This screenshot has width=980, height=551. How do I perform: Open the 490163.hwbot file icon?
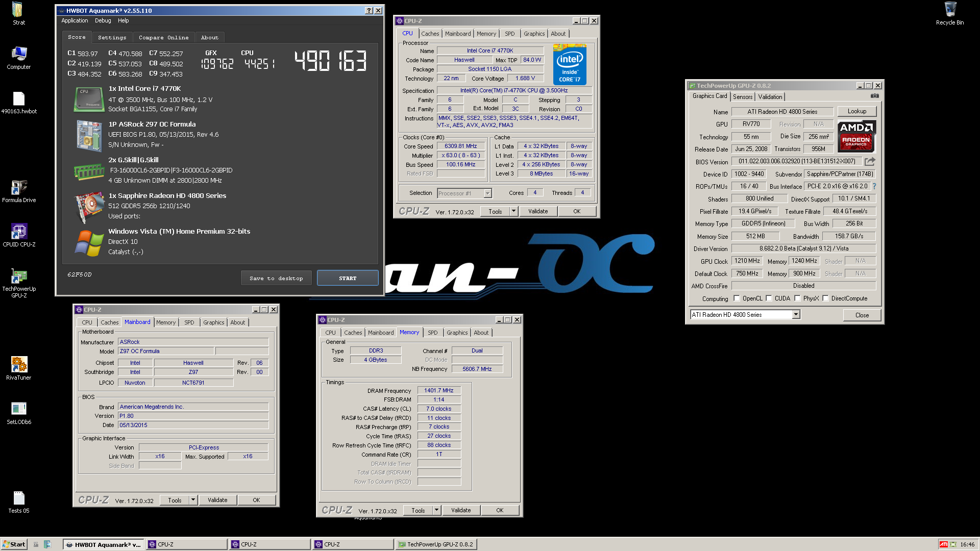(18, 103)
